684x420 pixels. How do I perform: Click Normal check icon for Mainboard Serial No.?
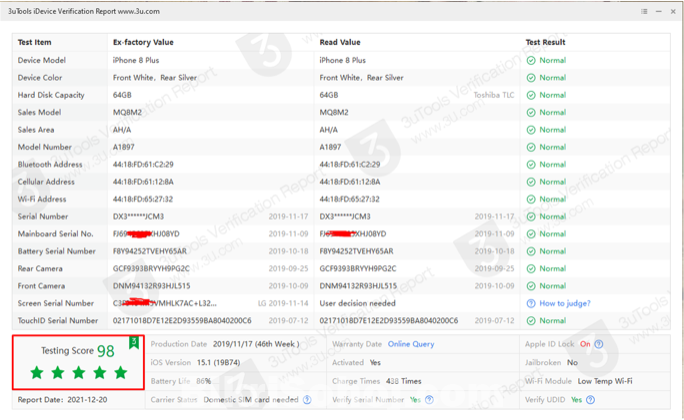point(531,234)
